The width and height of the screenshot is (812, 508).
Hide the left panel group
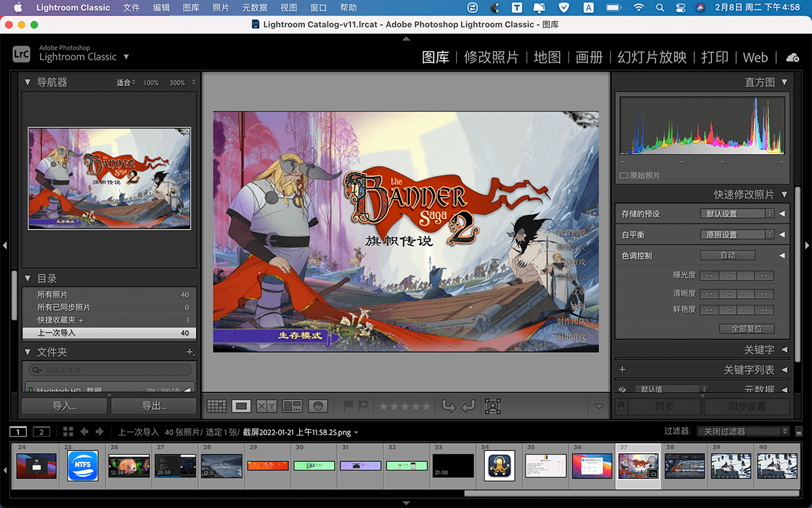pos(5,245)
